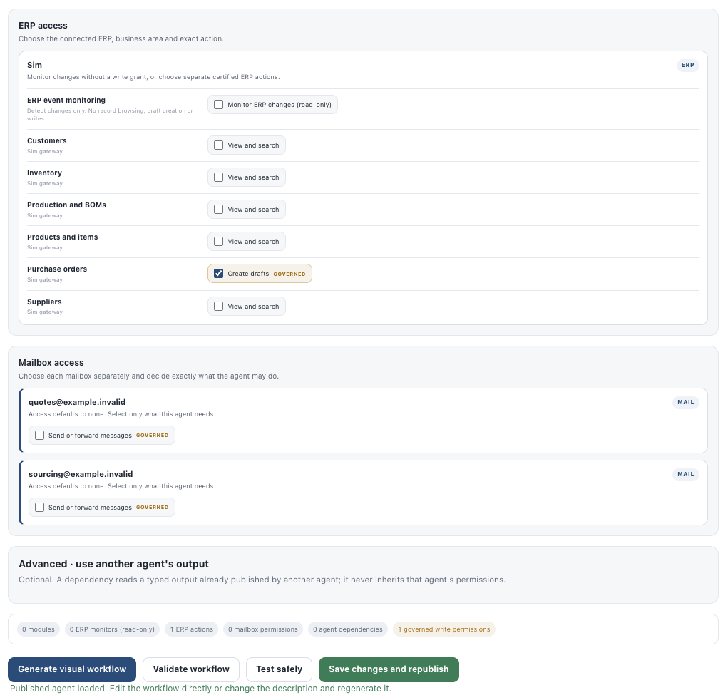Click '0 ERP monitors (read-only)' chip

tap(113, 629)
